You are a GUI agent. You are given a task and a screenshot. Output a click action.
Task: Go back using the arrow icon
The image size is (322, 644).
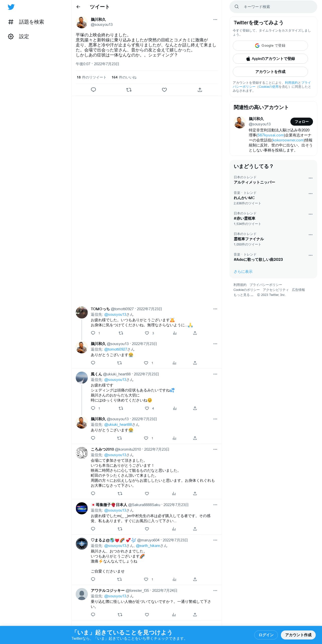click(78, 7)
